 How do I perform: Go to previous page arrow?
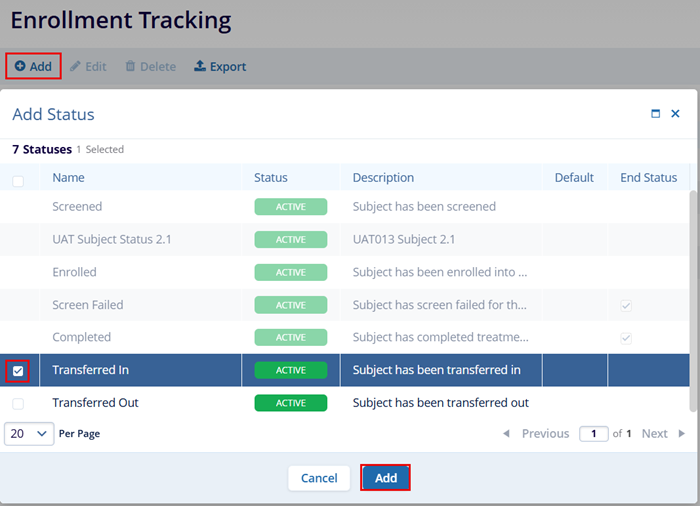(x=506, y=434)
